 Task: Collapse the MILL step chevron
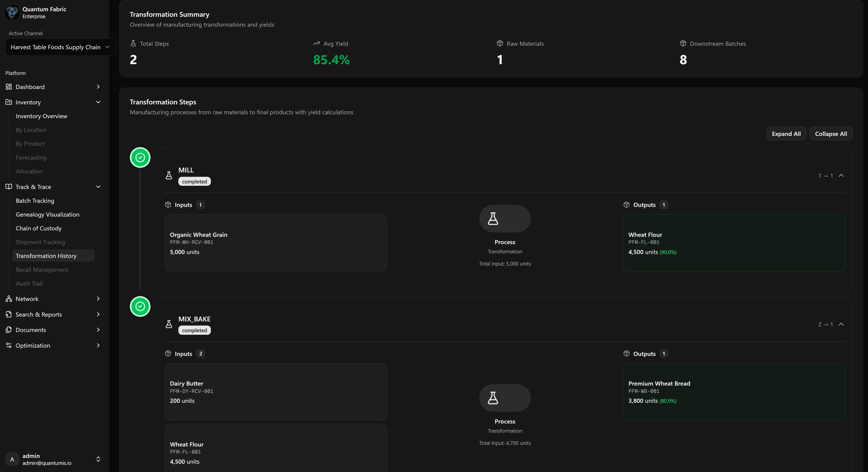coord(841,175)
